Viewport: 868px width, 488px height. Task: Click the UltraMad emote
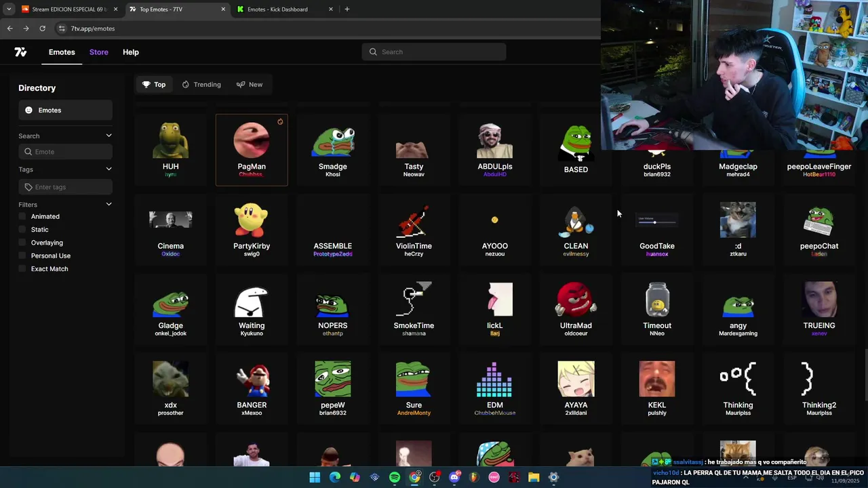576,309
